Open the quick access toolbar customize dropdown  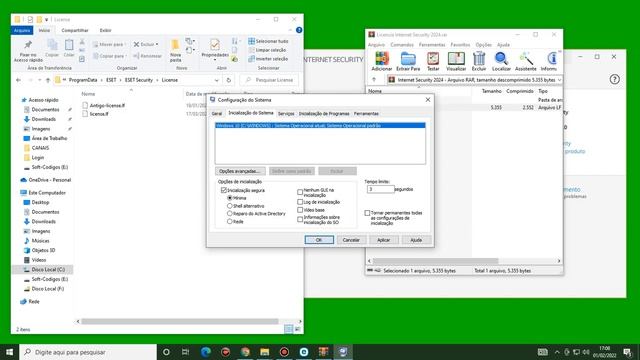(47, 20)
